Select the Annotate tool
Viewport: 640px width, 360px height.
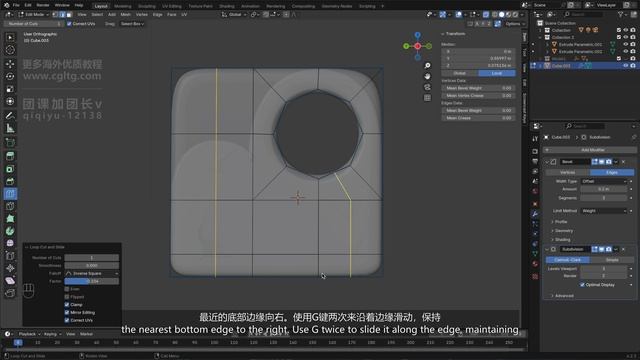[10, 116]
